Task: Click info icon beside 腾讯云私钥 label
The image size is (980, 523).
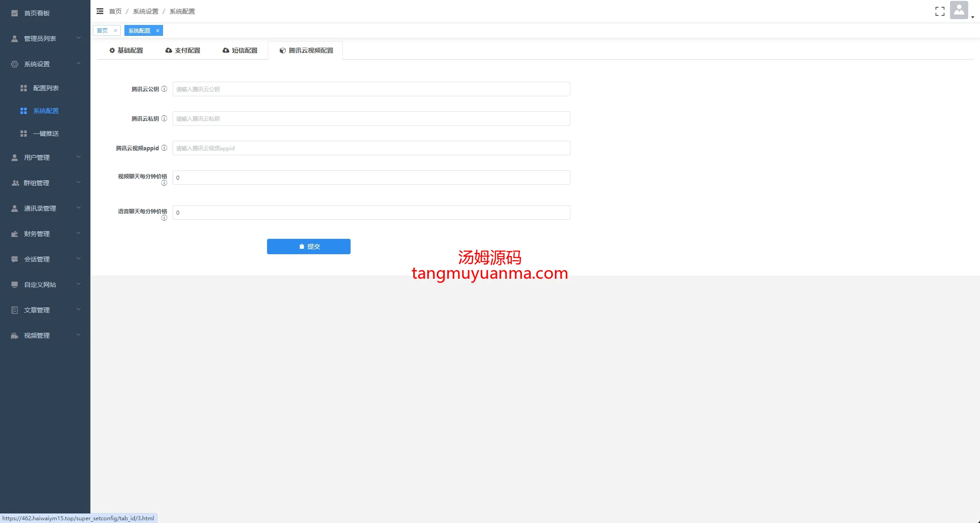Action: (164, 118)
